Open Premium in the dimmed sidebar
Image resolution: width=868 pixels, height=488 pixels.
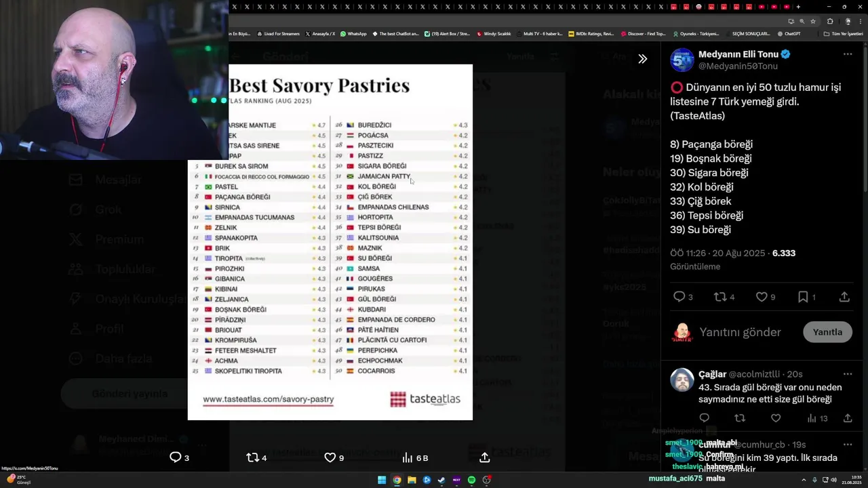106,239
